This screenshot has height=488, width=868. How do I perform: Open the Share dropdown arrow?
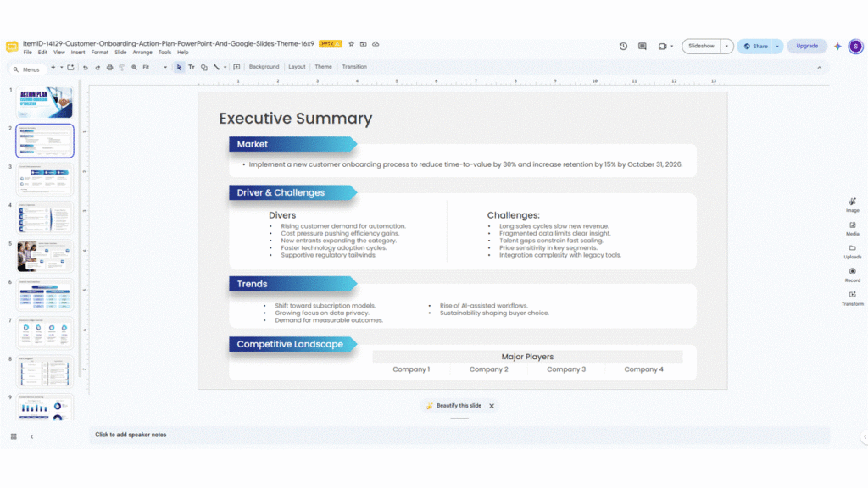point(777,47)
